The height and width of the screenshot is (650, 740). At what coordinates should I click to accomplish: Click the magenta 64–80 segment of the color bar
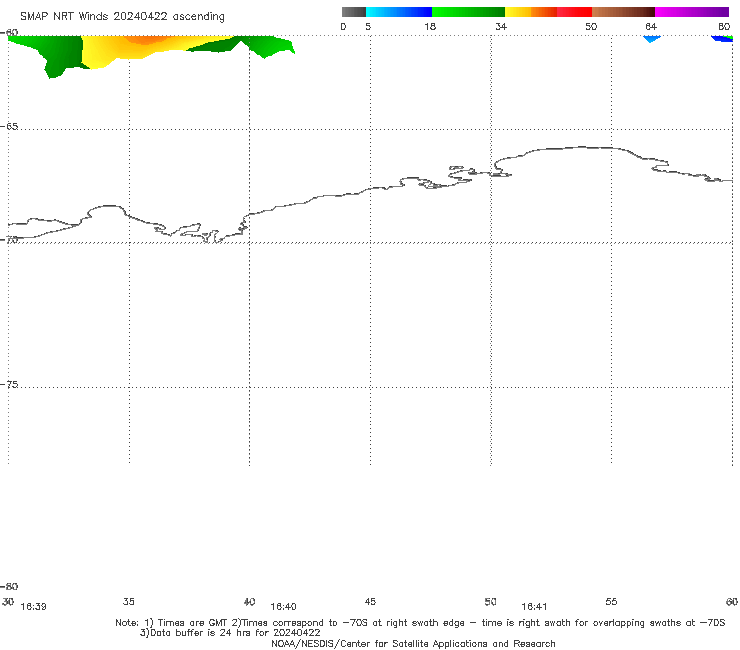point(692,12)
